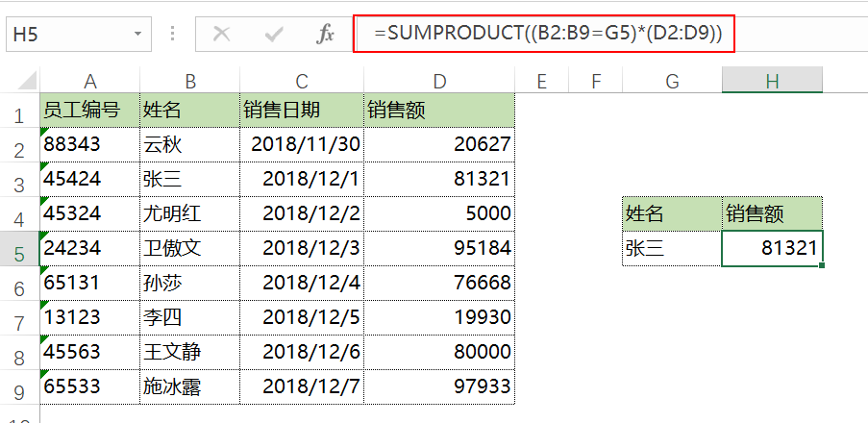This screenshot has height=423, width=868.
Task: Click the Enter checkmark formula bar icon
Action: (274, 35)
